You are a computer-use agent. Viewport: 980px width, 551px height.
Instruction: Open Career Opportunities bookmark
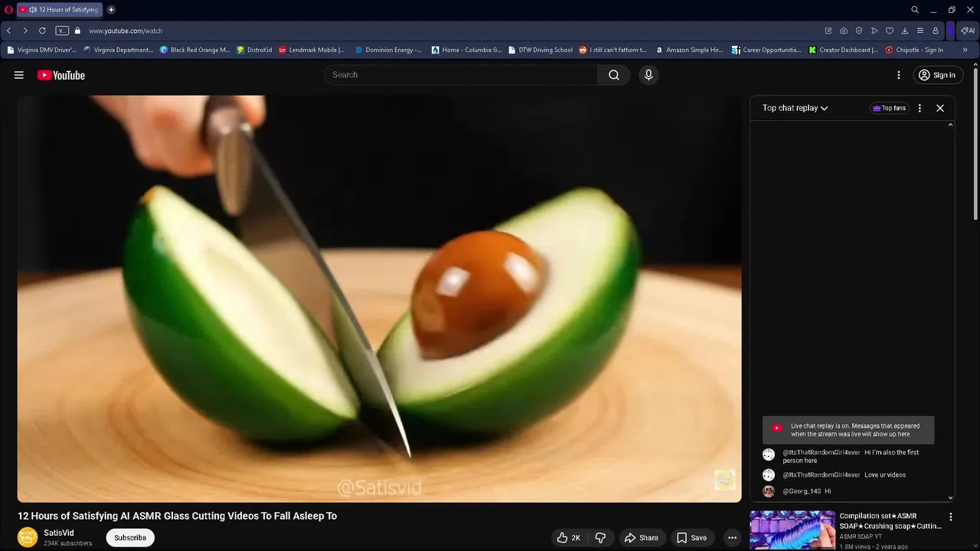coord(766,50)
